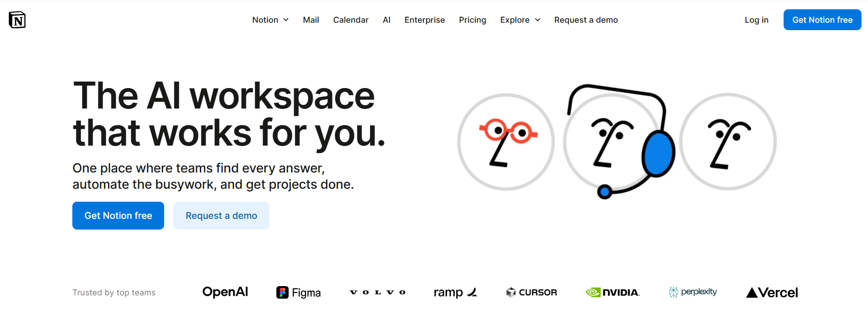Image resolution: width=868 pixels, height=313 pixels.
Task: Expand the Explore dropdown menu
Action: [520, 20]
